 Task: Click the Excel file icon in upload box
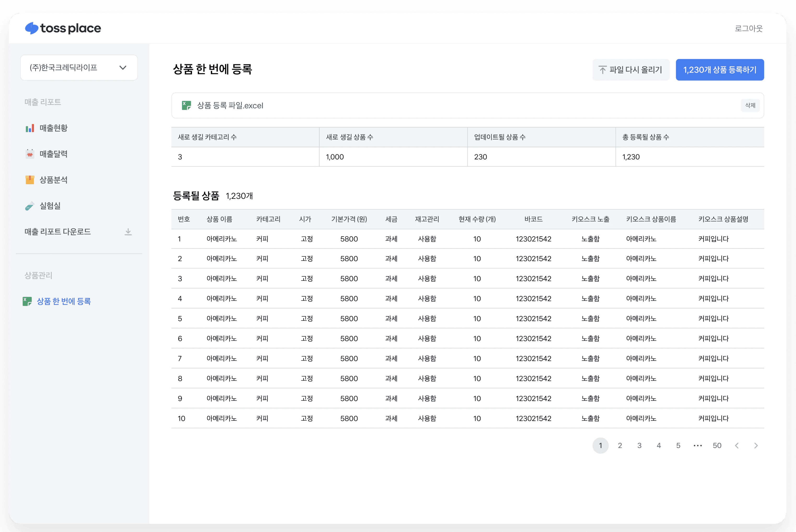click(x=186, y=106)
